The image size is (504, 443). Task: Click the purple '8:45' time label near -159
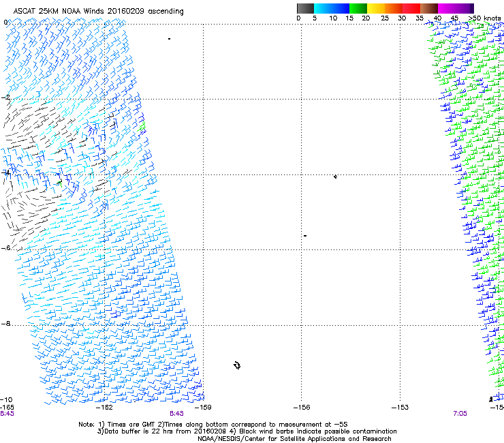point(177,414)
